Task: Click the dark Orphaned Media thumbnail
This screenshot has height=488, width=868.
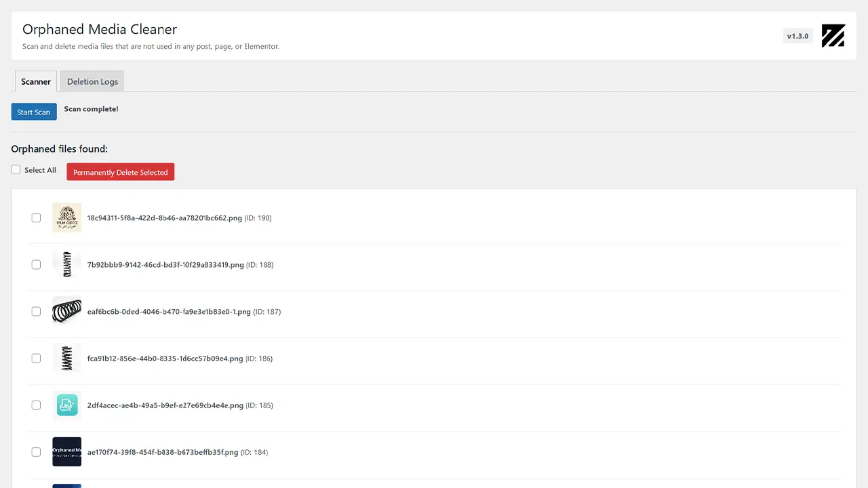Action: pos(67,451)
